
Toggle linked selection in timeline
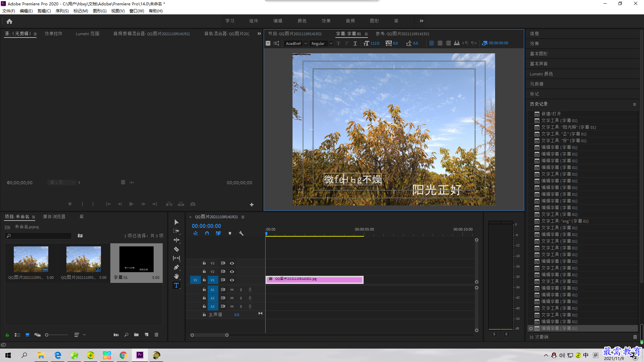point(218,233)
